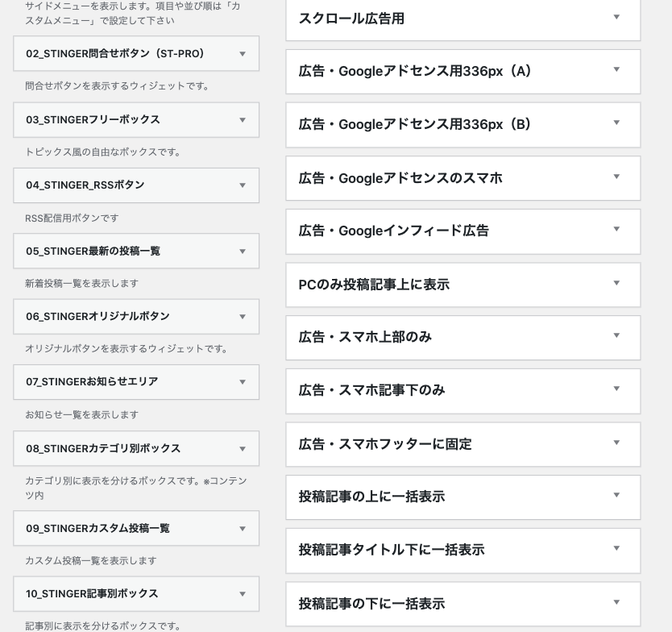The image size is (672, 632).
Task: Click the 広告・Googleアドセンスのスマホ title
Action: (x=400, y=178)
